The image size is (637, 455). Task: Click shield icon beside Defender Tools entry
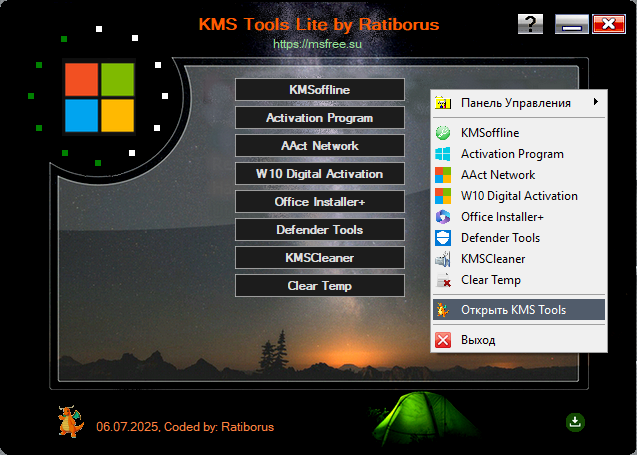[x=443, y=238]
